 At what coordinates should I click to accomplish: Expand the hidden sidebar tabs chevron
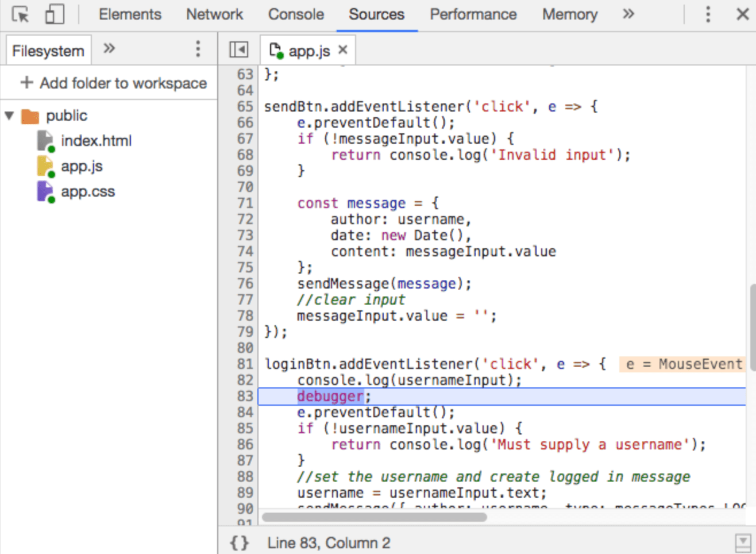109,49
